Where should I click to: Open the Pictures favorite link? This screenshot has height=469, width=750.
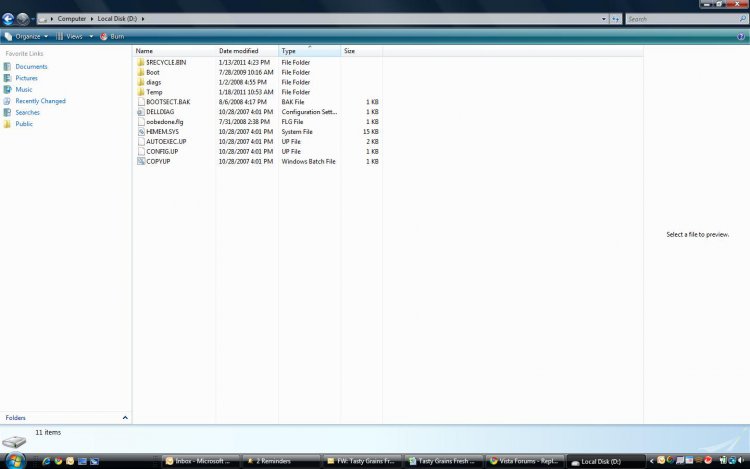click(26, 78)
